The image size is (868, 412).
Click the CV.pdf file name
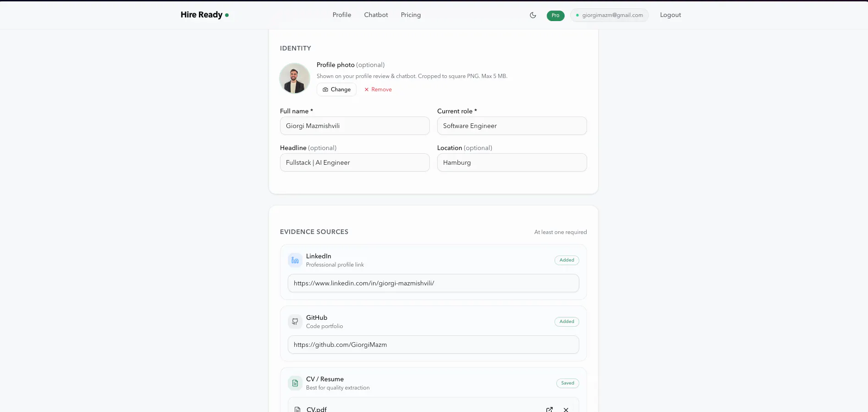click(317, 409)
